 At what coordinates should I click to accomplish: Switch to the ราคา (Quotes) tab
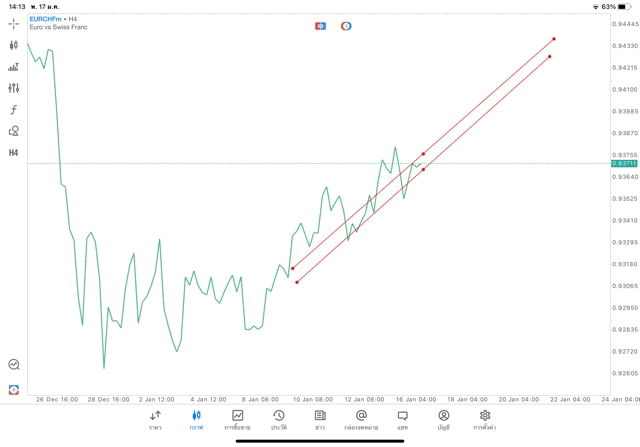point(155,419)
